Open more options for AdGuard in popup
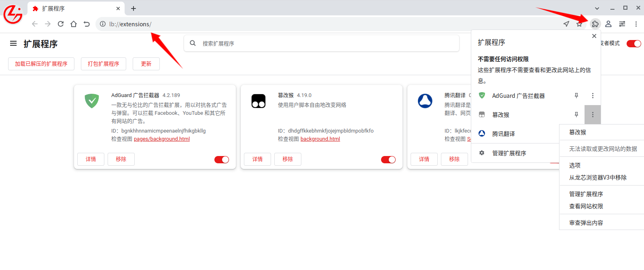Screen dimensions: 644x270 [593, 96]
